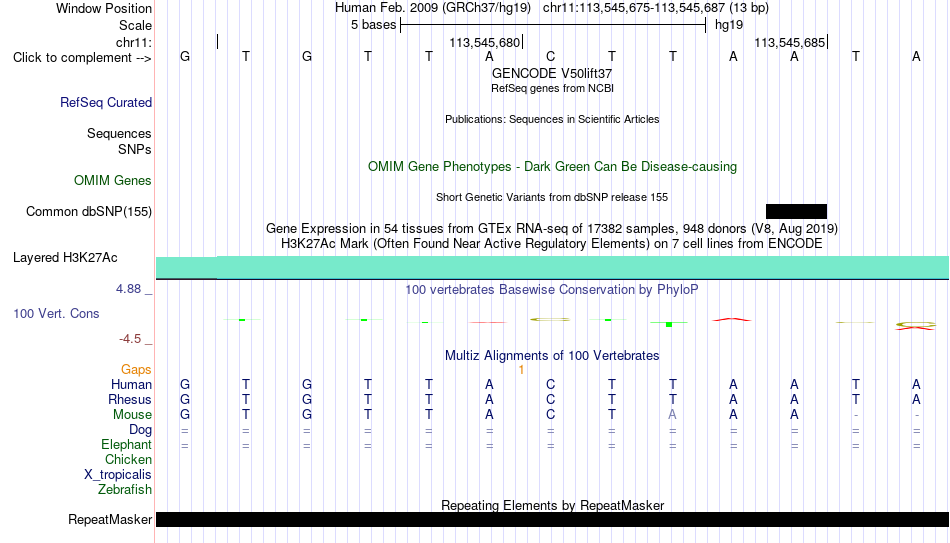This screenshot has height=543, width=950.
Task: Select the SNPs track label
Action: (x=135, y=149)
